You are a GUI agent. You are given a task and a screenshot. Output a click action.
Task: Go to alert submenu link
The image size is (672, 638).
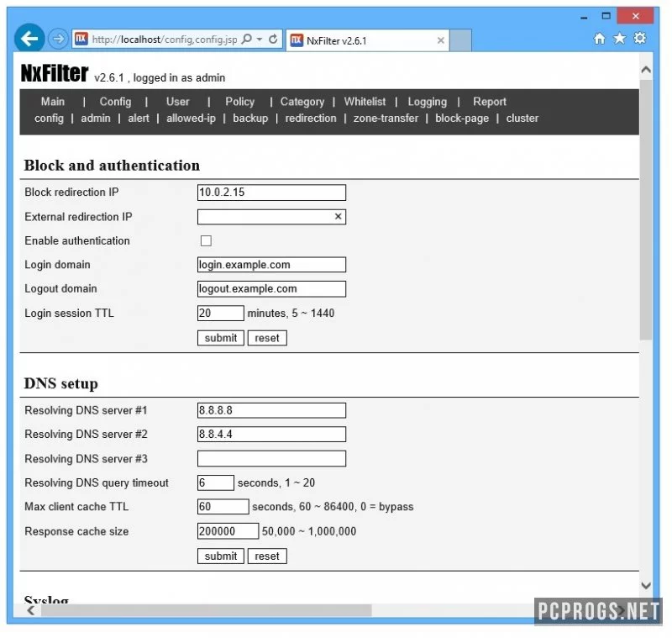[139, 119]
